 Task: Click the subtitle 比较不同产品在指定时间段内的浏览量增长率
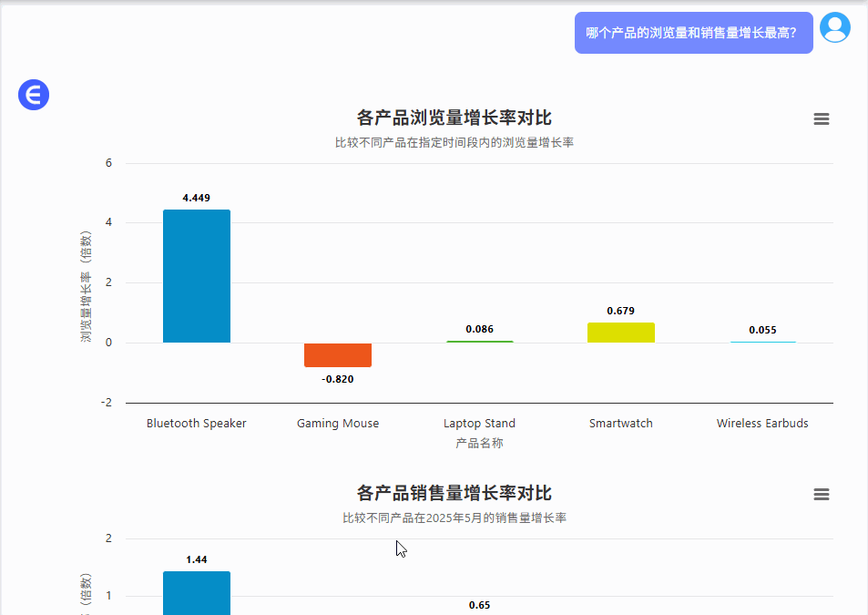coord(454,143)
